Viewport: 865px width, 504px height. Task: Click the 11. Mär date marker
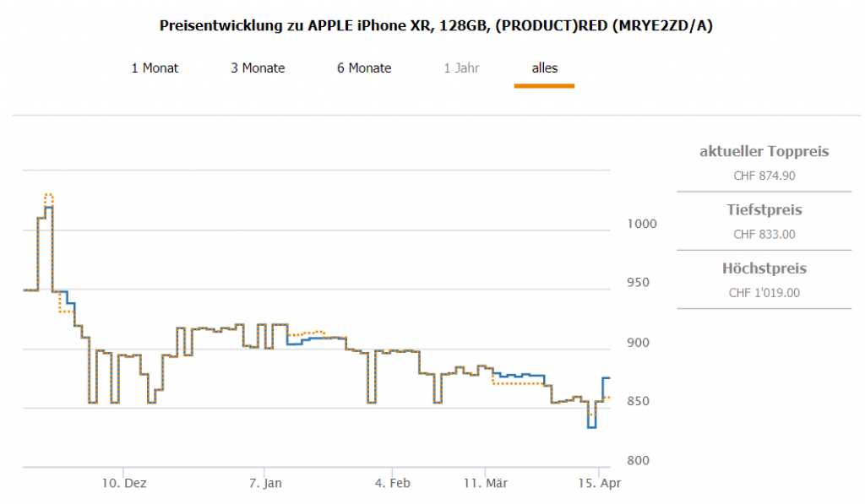487,484
